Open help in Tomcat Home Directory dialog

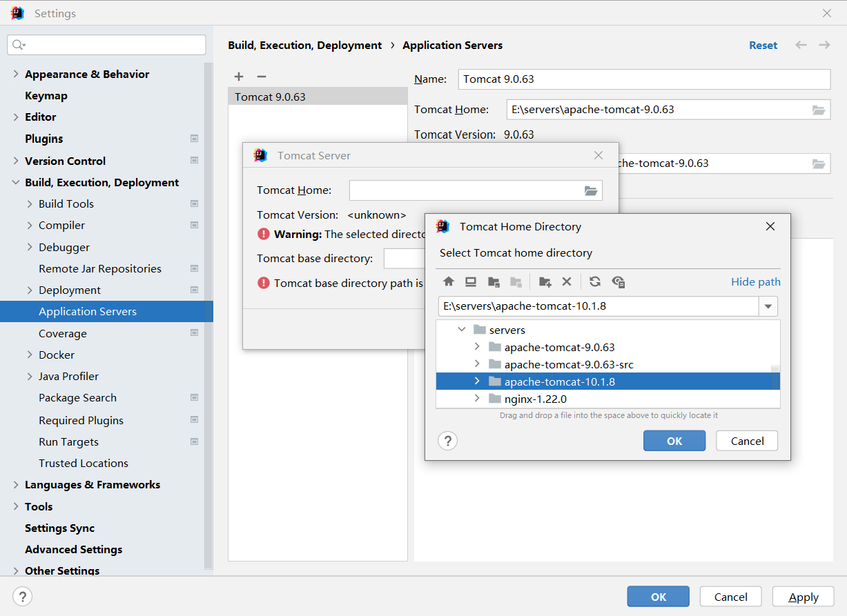click(448, 441)
